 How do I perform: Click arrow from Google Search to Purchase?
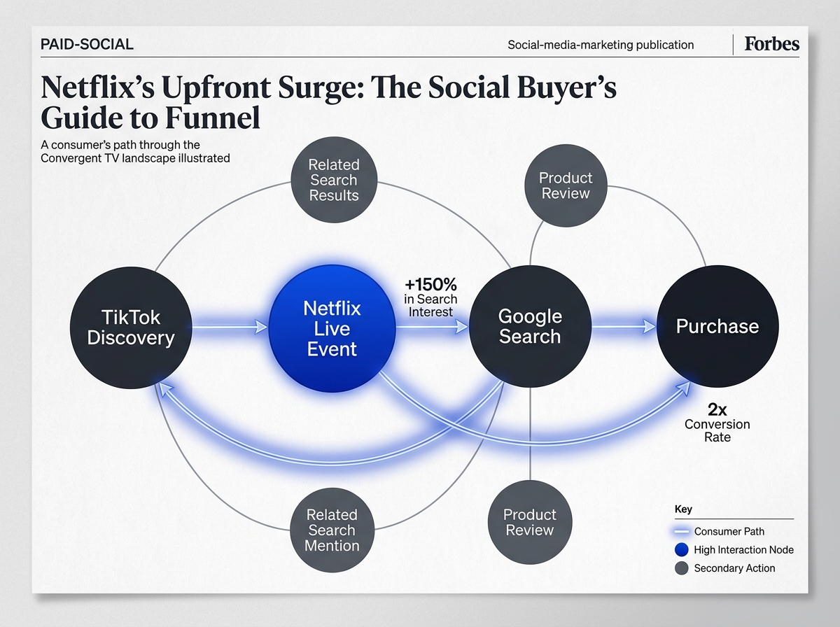tap(624, 326)
